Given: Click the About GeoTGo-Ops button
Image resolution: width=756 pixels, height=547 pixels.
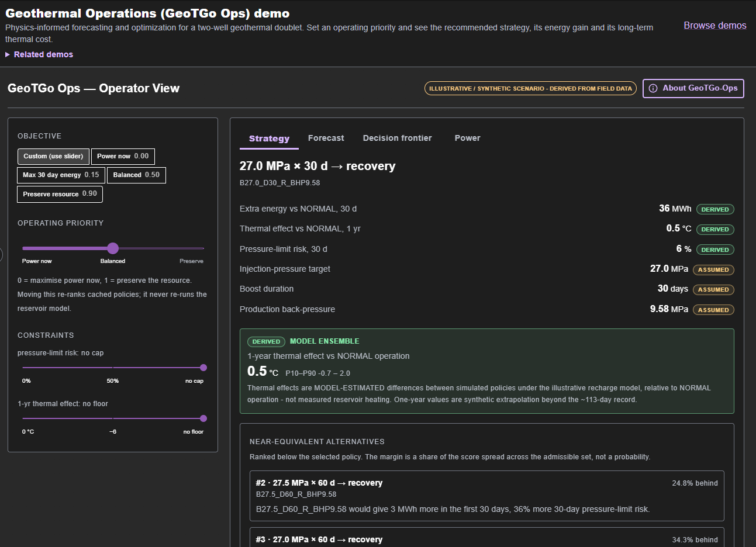Looking at the screenshot, I should (693, 88).
